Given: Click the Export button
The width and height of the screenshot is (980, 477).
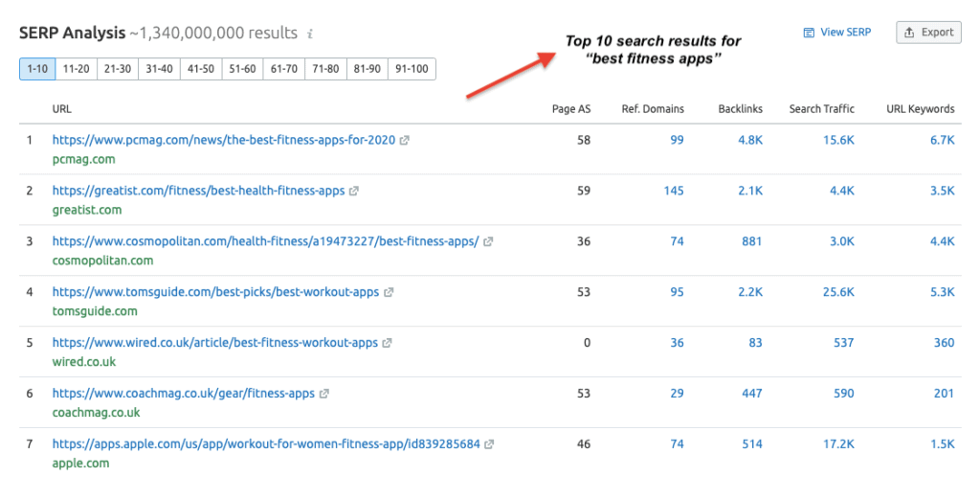Looking at the screenshot, I should pyautogui.click(x=928, y=33).
